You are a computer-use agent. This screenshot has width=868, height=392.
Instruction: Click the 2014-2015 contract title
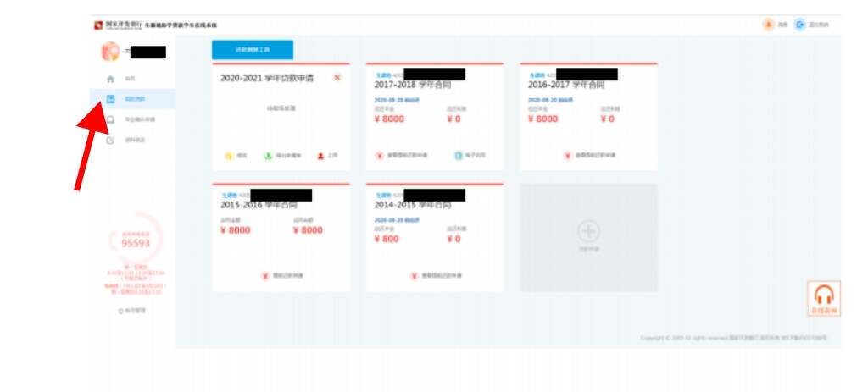[x=413, y=205]
